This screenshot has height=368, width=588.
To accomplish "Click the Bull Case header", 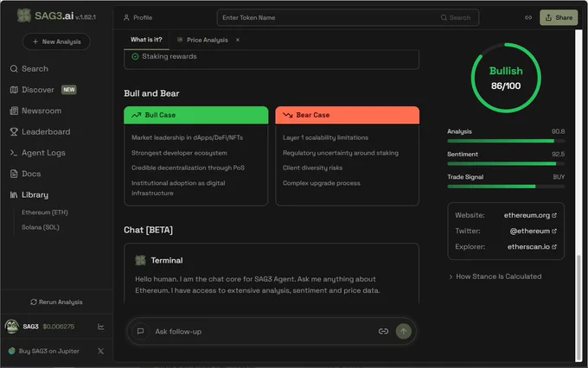I will [x=196, y=115].
